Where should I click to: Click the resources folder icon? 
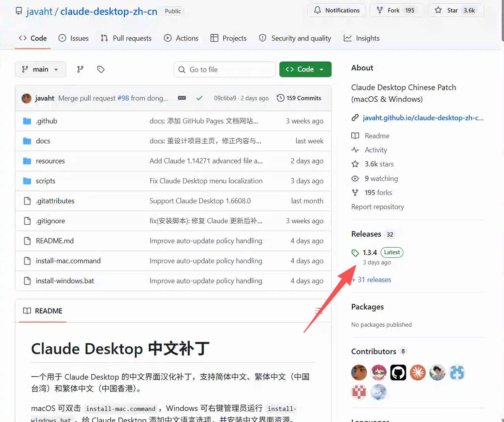click(27, 161)
